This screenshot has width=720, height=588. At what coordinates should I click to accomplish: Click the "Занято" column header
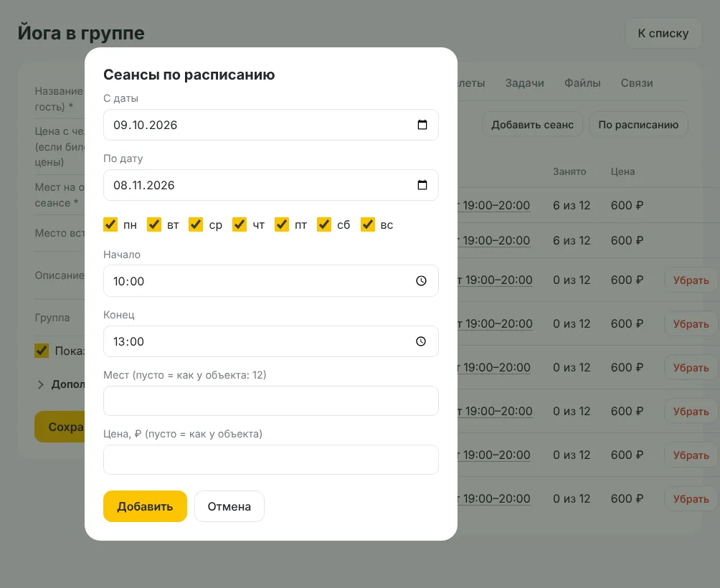click(x=569, y=171)
